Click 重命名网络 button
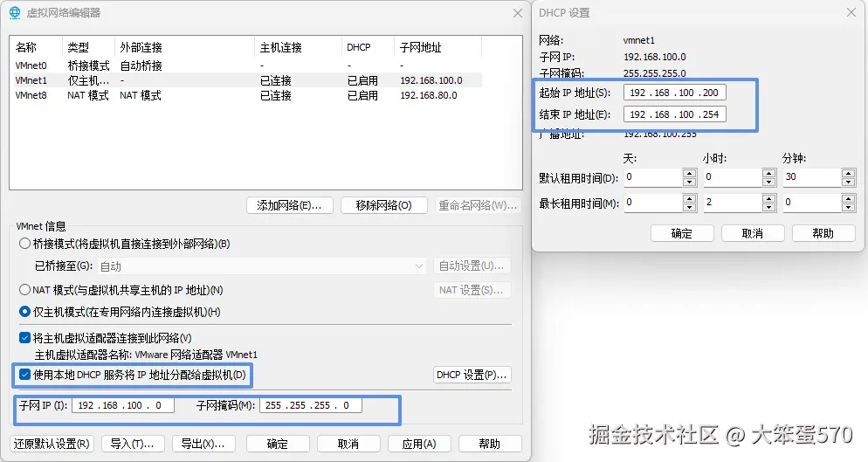The image size is (868, 462). tap(478, 205)
